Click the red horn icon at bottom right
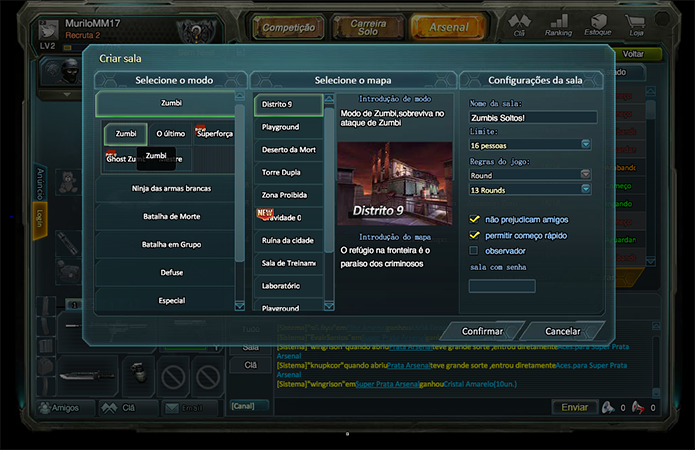 pos(638,407)
